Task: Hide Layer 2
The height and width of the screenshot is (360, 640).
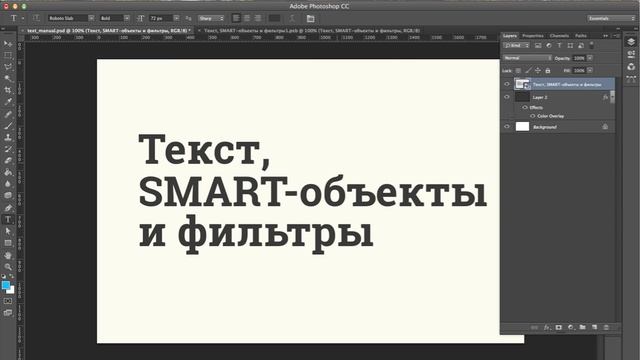Action: (507, 97)
